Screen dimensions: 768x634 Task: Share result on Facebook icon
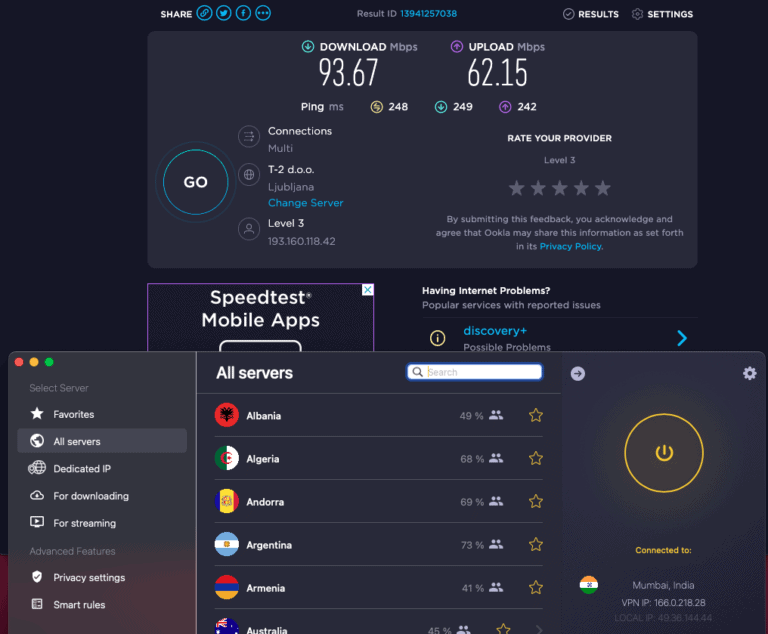(243, 13)
